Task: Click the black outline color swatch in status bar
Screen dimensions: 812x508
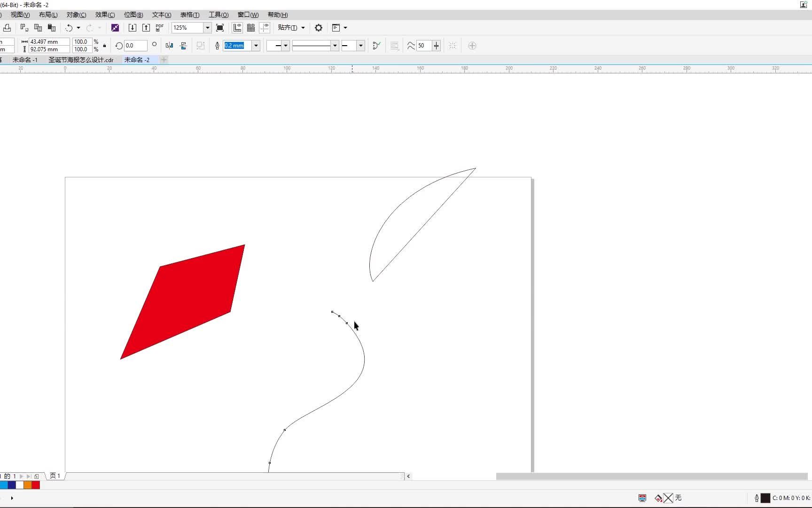Action: click(x=765, y=498)
